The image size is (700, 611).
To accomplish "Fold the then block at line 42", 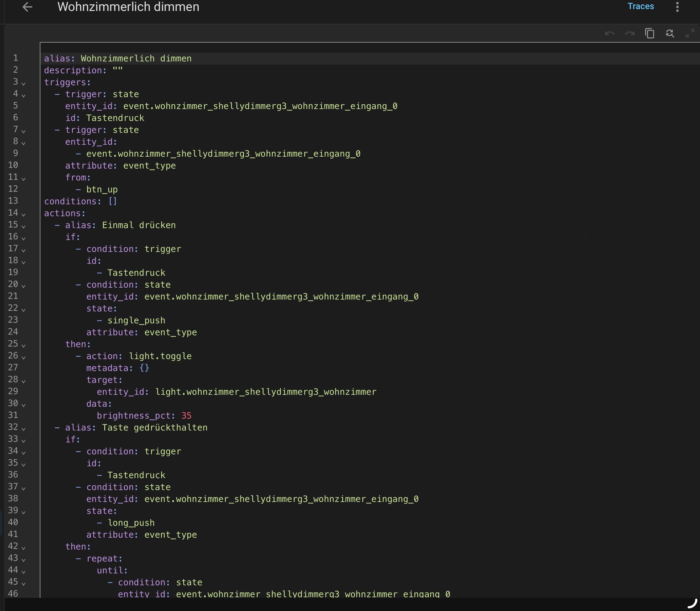I will pyautogui.click(x=23, y=548).
